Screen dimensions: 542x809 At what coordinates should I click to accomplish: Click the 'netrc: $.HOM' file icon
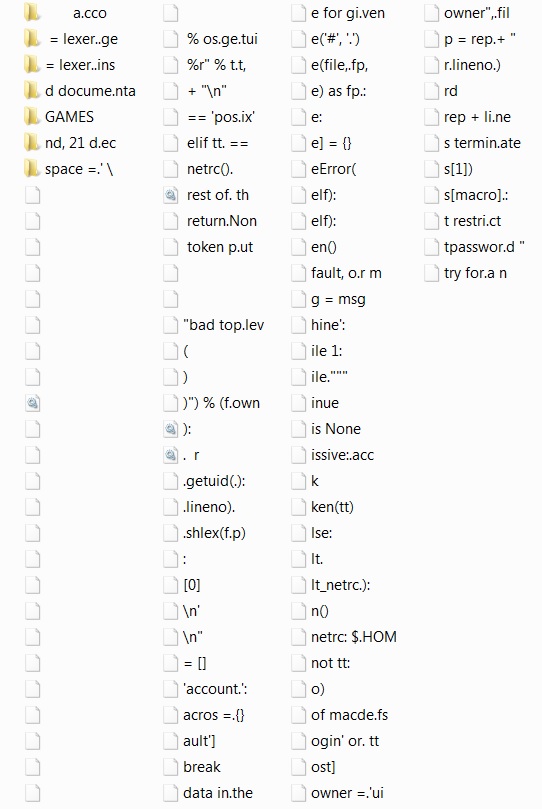pyautogui.click(x=299, y=637)
